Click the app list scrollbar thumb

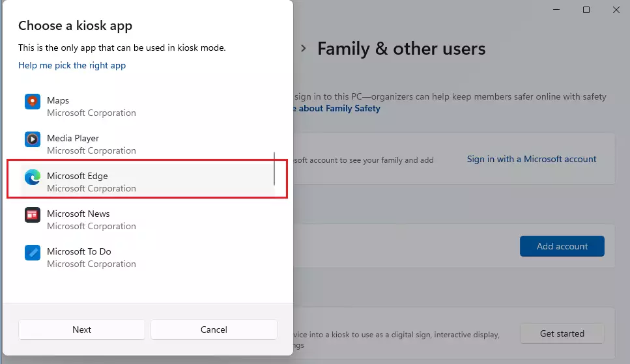274,169
